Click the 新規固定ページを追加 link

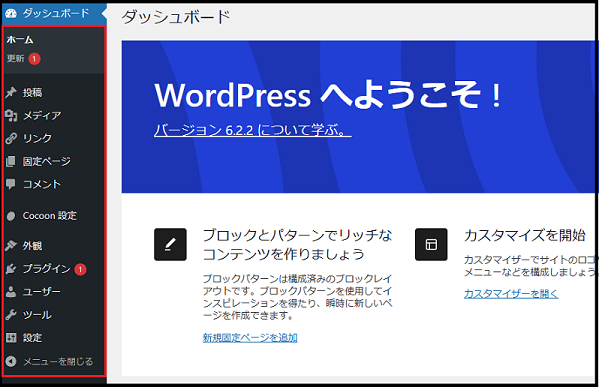250,338
